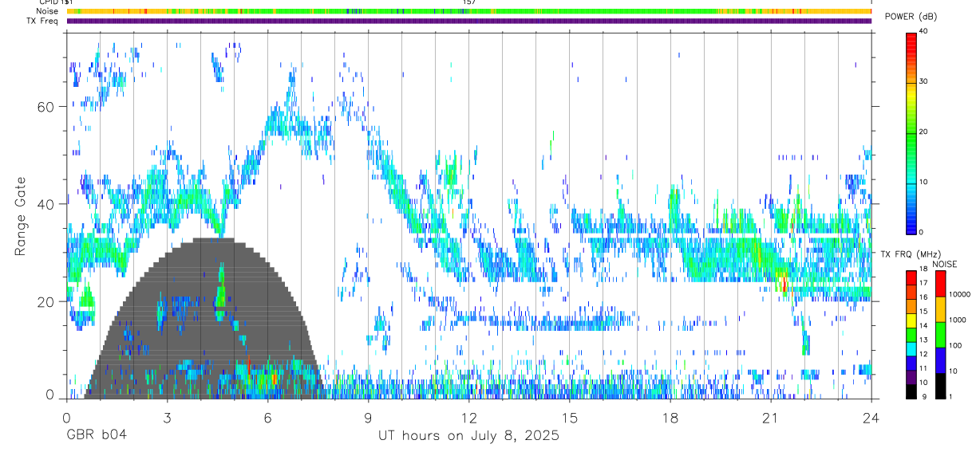This screenshot has height=452, width=980.
Task: Click the 18 tick label on the UT hours axis
Action: pos(670,417)
